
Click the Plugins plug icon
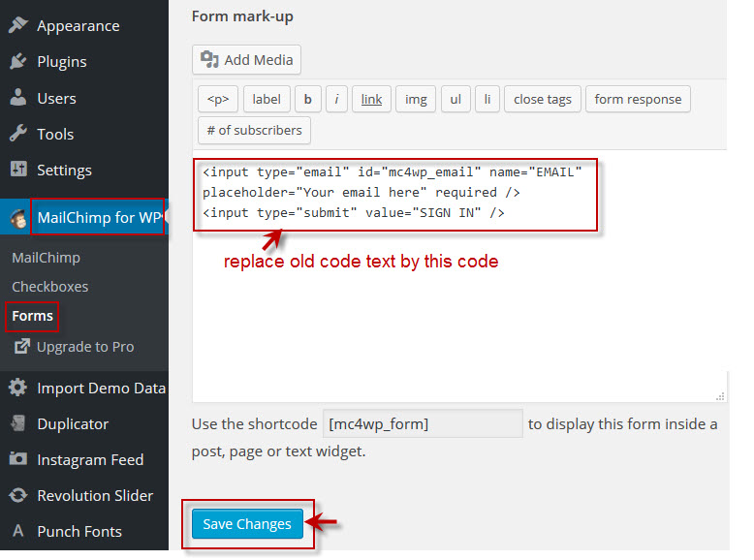18,61
